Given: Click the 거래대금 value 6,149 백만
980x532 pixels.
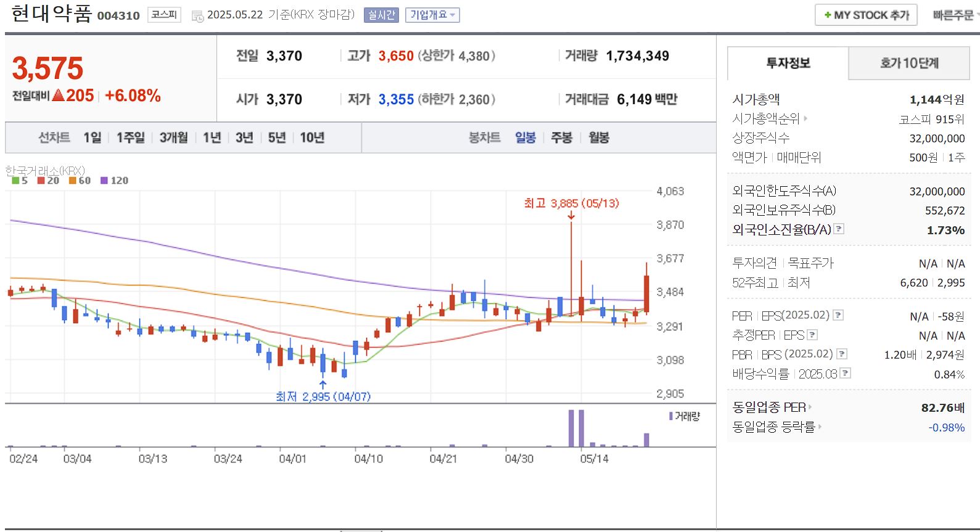Looking at the screenshot, I should 647,99.
